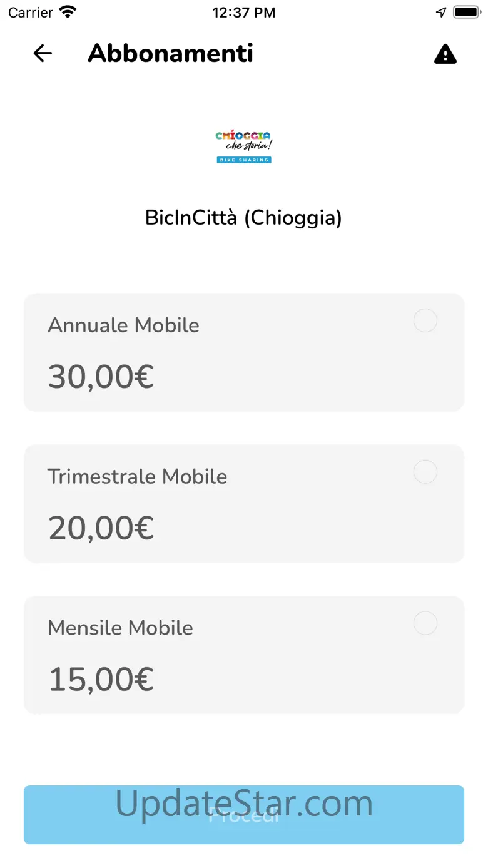Tap the BicInCittà (Chioggia) heading
Image resolution: width=488 pixels, height=868 pixels.
point(243,218)
